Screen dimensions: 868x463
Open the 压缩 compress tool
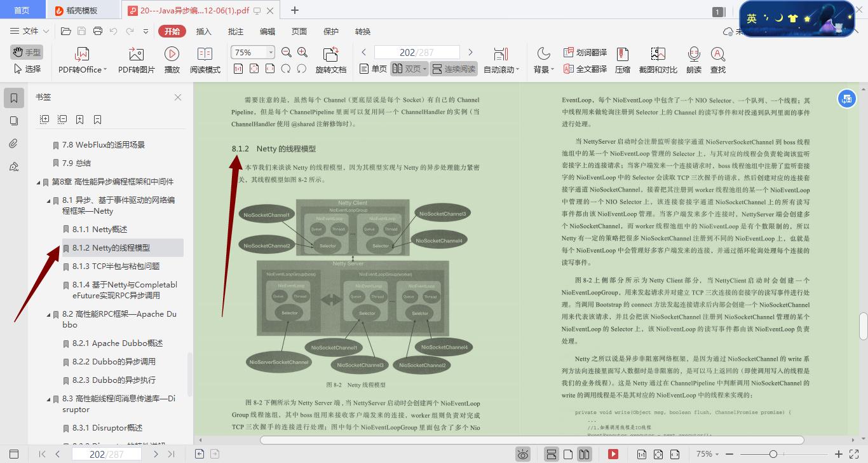pyautogui.click(x=623, y=60)
